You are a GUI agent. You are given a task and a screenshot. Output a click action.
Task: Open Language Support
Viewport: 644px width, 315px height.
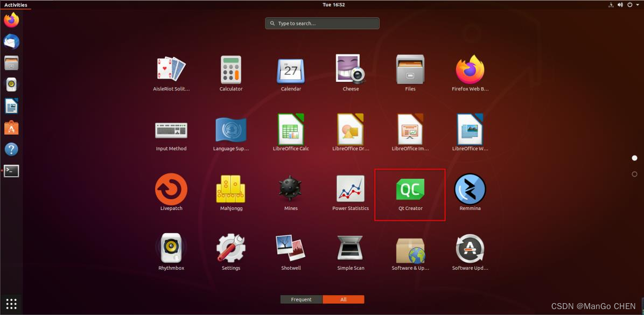tap(231, 129)
